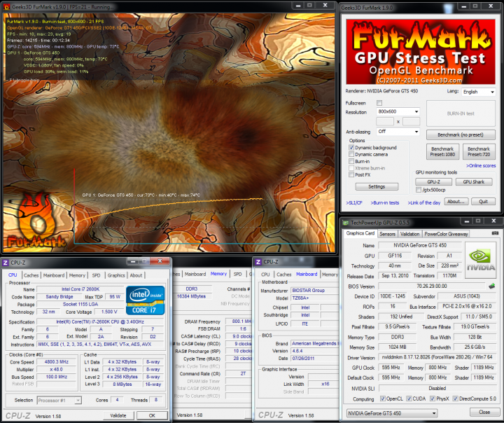Open the GPU-Z graphics card selector dropdown

(x=392, y=413)
